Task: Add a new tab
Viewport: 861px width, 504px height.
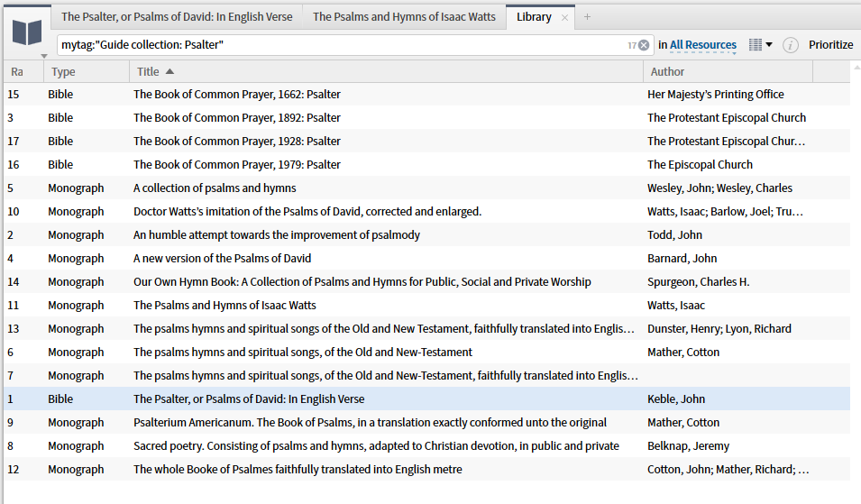Action: point(588,17)
